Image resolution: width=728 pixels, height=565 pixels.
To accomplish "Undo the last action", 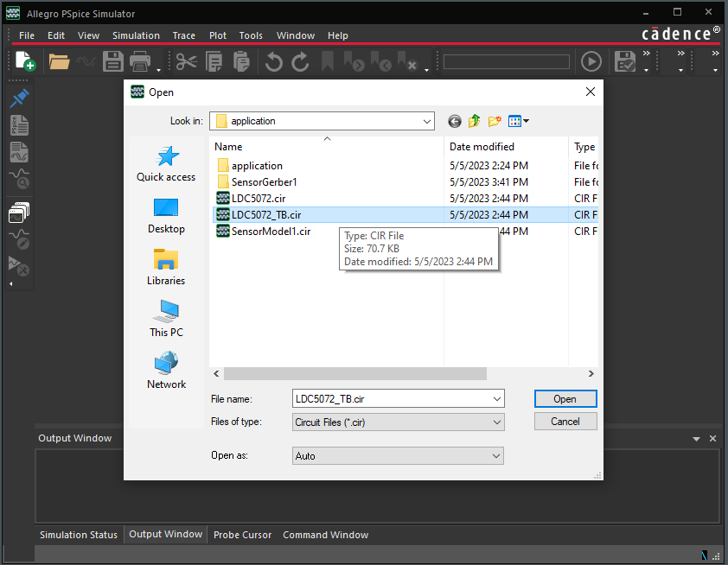I will click(x=272, y=60).
